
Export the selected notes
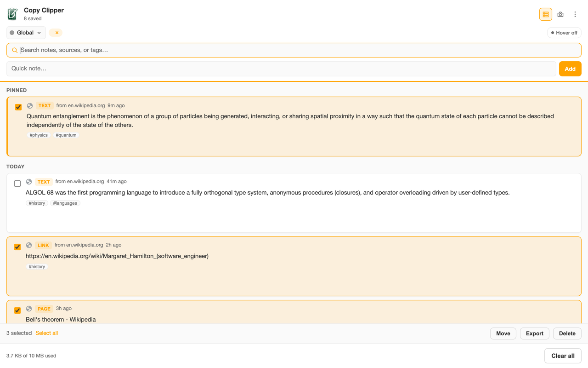535,333
